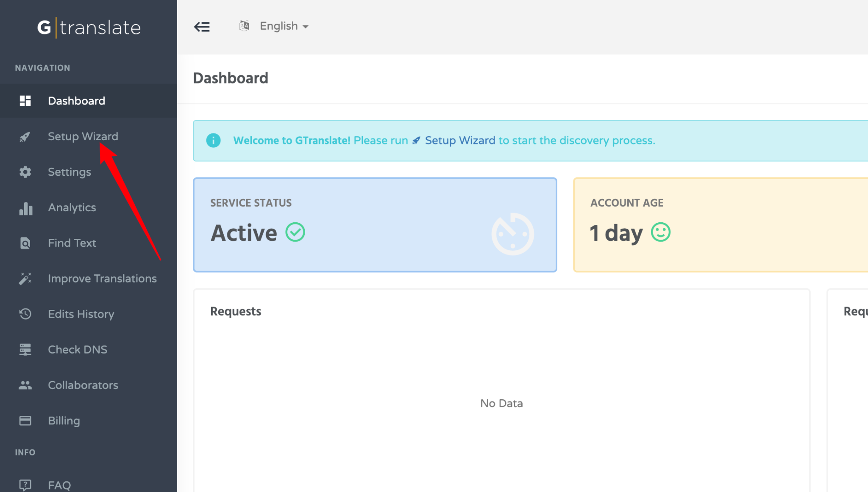The height and width of the screenshot is (492, 868).
Task: Open Settings via the gear icon
Action: click(25, 172)
